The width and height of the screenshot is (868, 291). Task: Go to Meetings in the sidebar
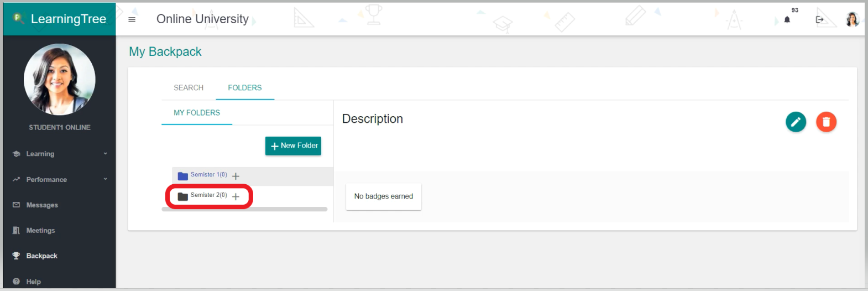40,230
